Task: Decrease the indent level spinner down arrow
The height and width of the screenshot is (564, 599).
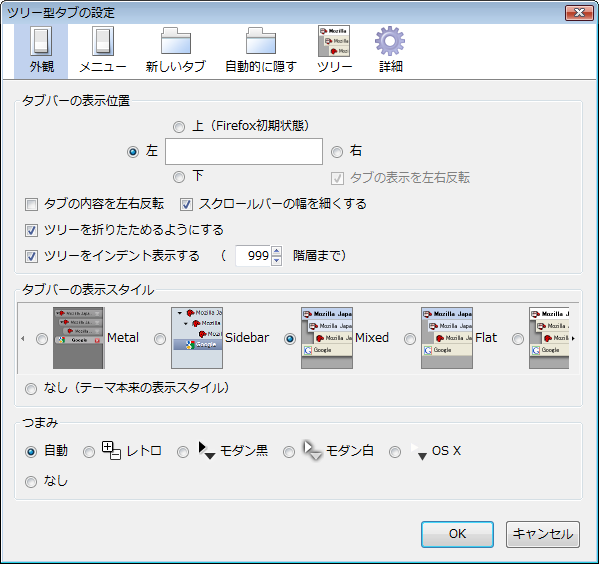Action: 277,261
